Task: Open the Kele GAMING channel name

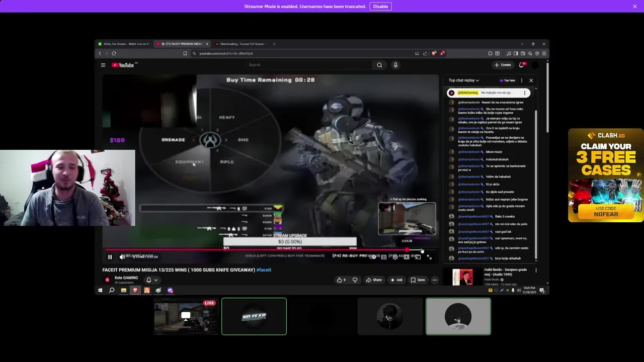Action: coord(126,278)
